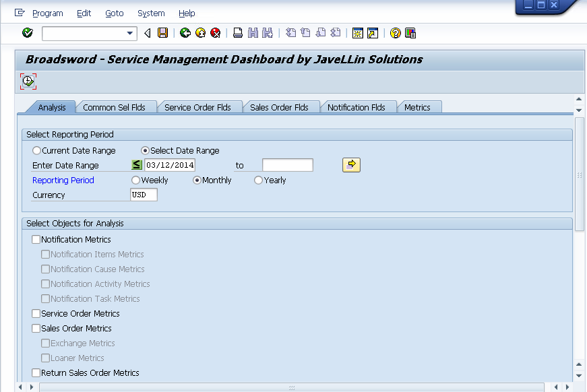Click the Next Page icon
This screenshot has height=392, width=587.
(x=320, y=33)
